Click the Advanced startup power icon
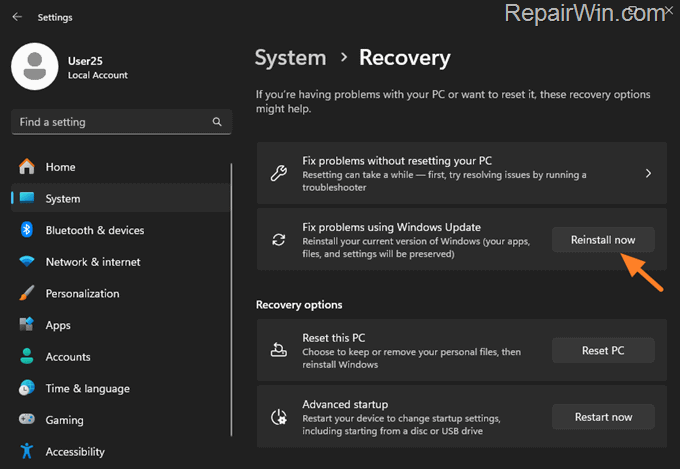 pos(278,417)
